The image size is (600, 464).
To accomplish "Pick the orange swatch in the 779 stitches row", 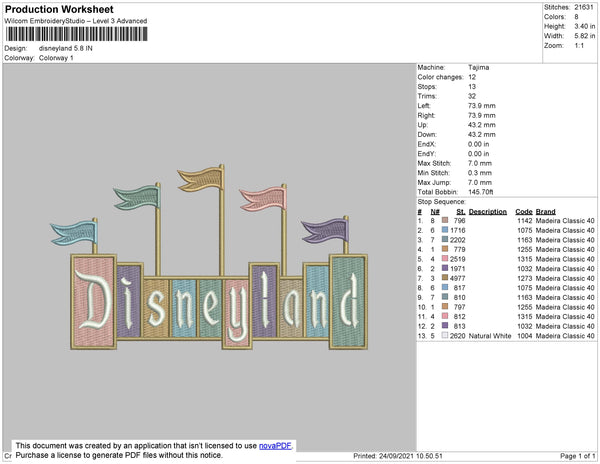I will coord(445,249).
